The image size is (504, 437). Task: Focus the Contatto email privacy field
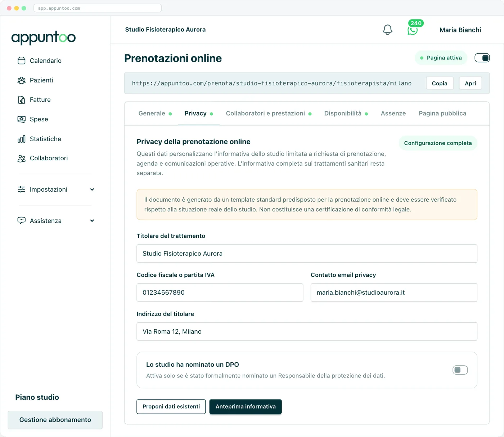394,293
